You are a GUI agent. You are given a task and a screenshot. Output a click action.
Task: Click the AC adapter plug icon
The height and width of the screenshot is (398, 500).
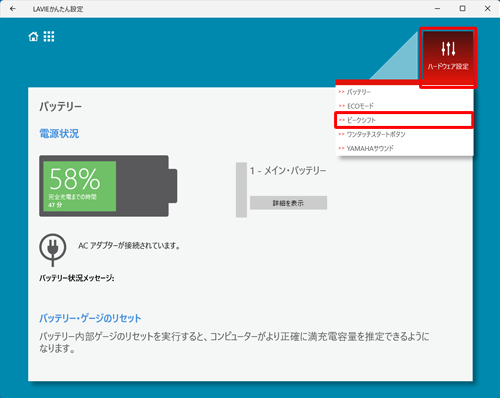(53, 249)
